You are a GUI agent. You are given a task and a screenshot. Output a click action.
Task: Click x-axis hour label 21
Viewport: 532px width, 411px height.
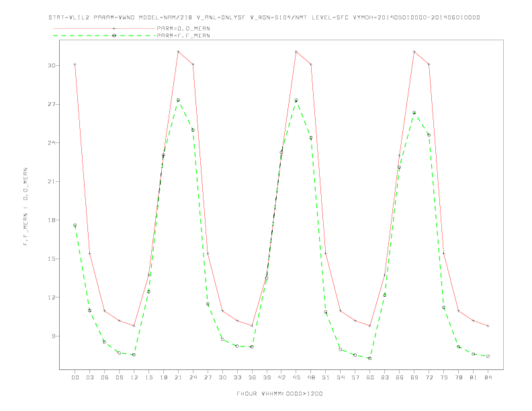178,377
